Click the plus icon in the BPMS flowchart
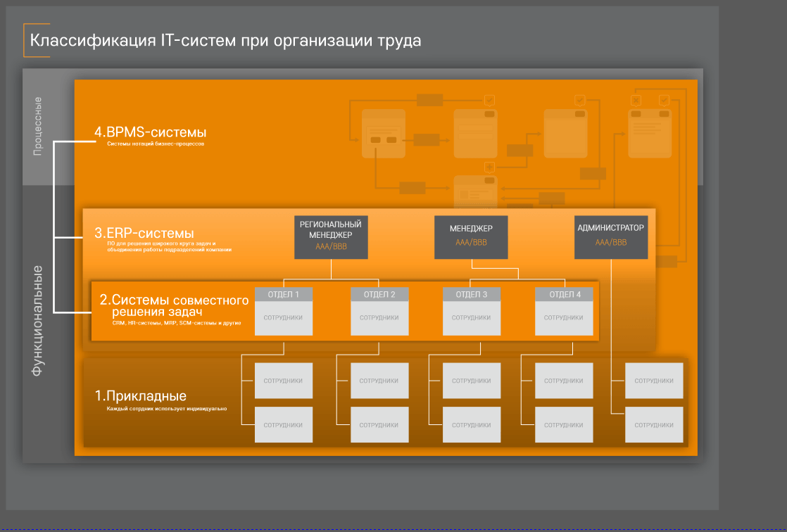Screen dimensions: 787x532 point(489,167)
